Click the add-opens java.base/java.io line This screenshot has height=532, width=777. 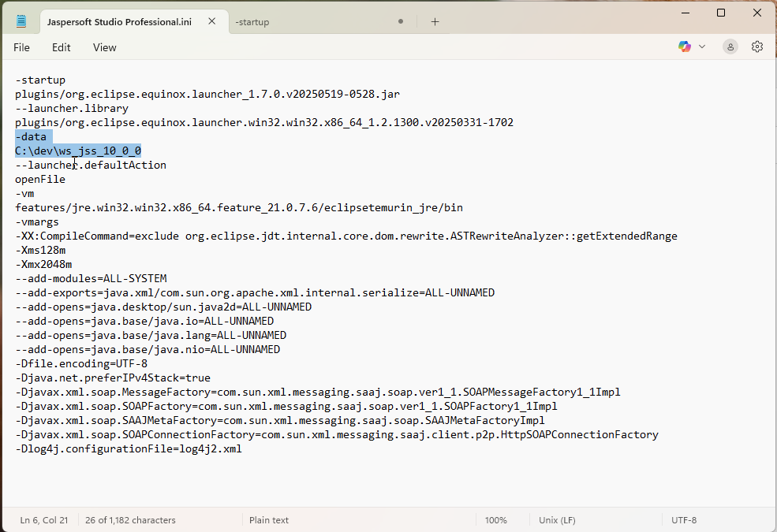pos(144,322)
